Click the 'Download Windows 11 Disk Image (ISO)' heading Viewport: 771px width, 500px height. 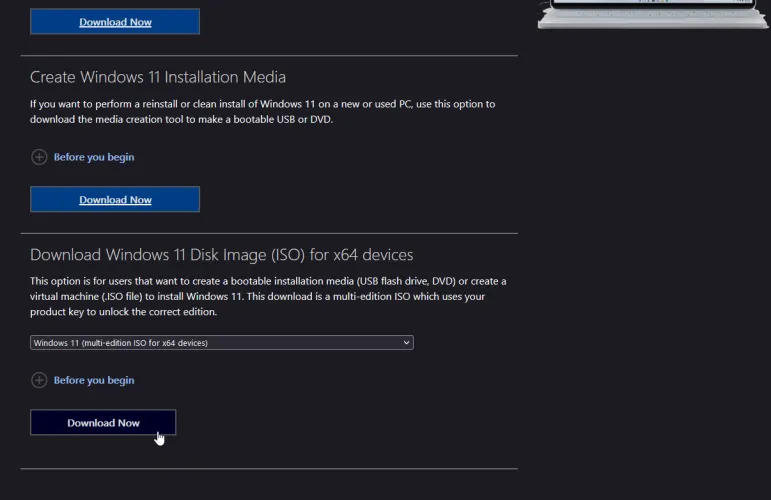(221, 255)
